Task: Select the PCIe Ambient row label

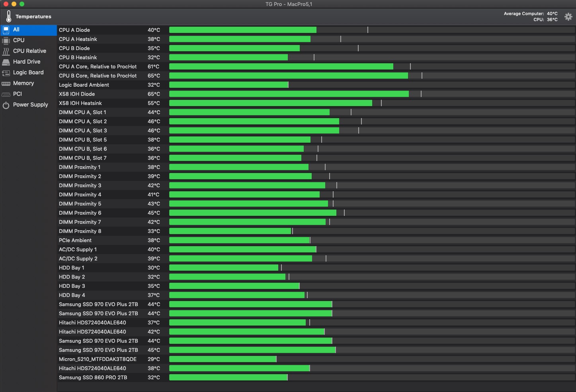Action: [75, 240]
